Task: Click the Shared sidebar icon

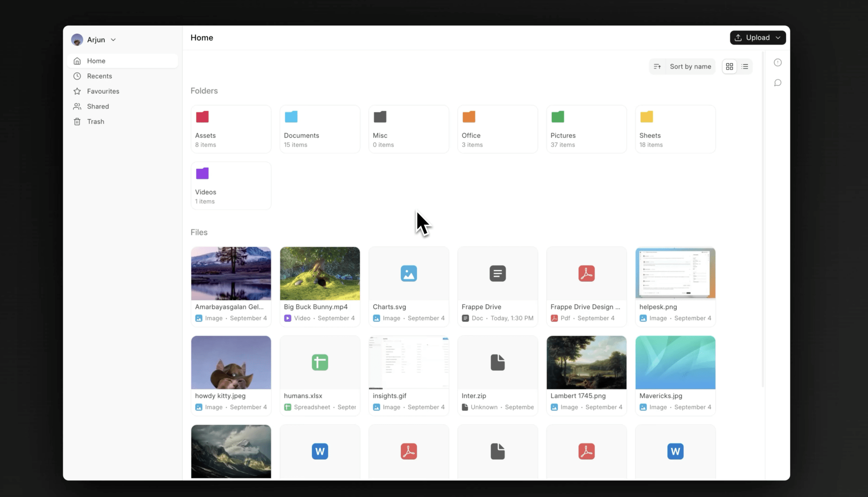Action: pyautogui.click(x=77, y=106)
